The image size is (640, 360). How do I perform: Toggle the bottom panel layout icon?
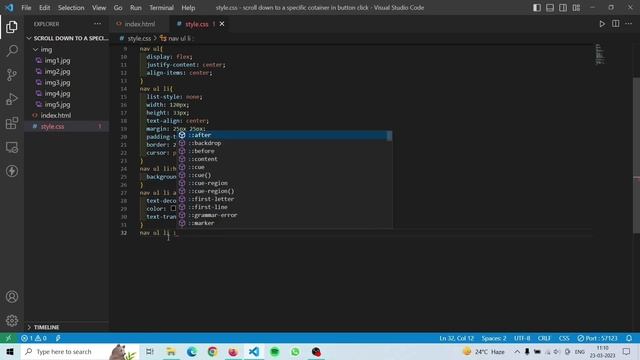click(550, 8)
